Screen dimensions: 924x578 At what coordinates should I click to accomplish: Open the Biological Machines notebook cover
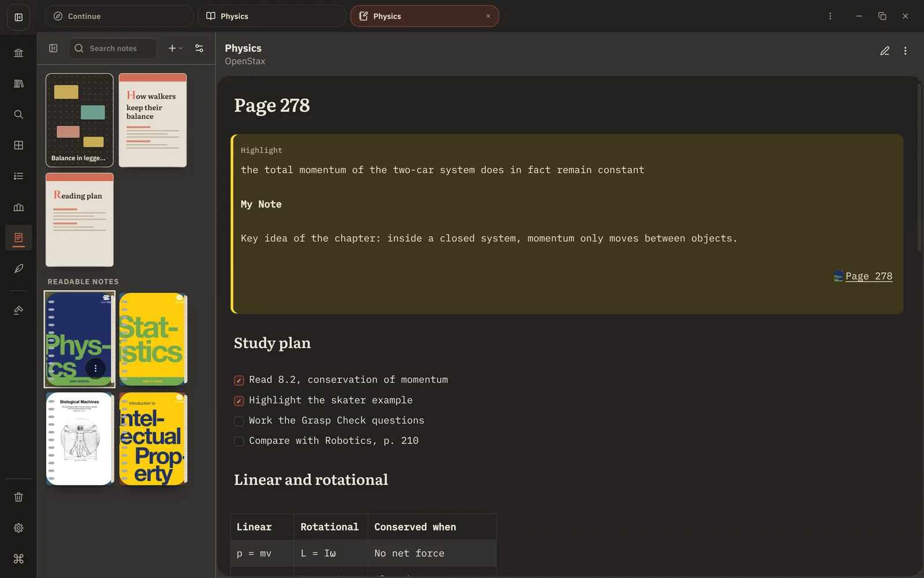[x=80, y=439]
